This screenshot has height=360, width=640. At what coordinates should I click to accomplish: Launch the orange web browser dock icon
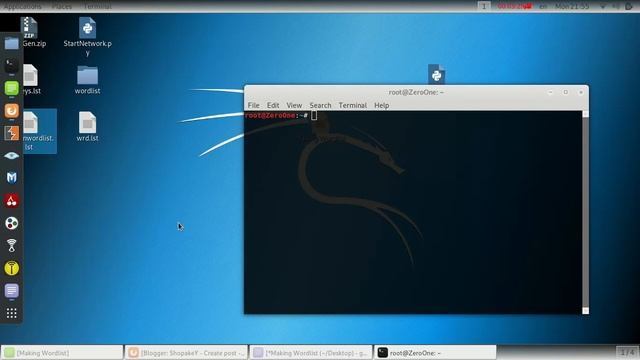(x=11, y=111)
